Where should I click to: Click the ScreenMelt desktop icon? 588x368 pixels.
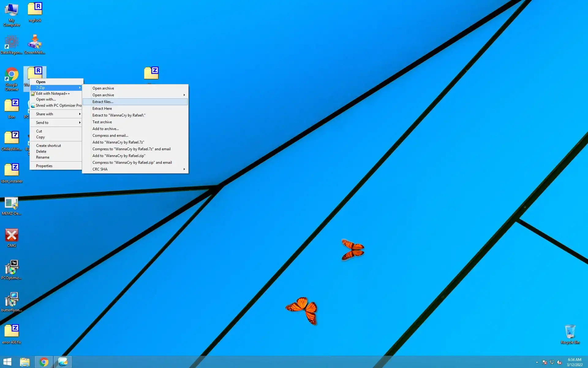(35, 42)
